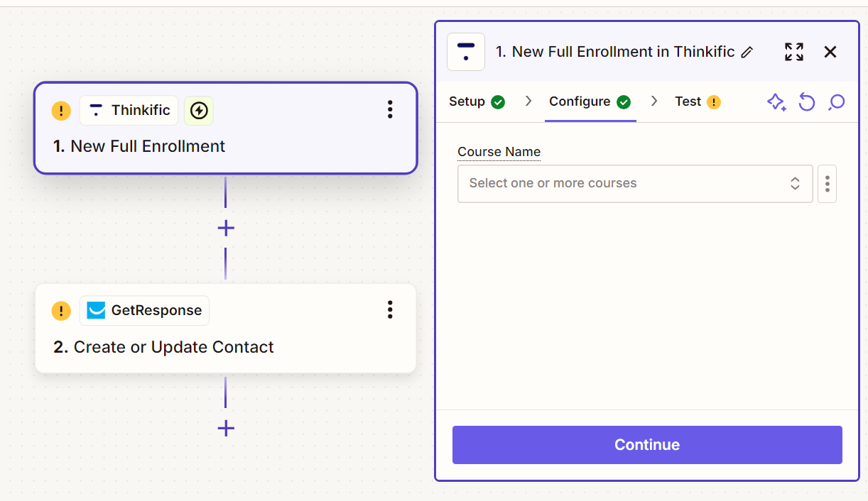The height and width of the screenshot is (501, 868).
Task: Click the Thinkific logo on step 1
Action: [x=97, y=110]
